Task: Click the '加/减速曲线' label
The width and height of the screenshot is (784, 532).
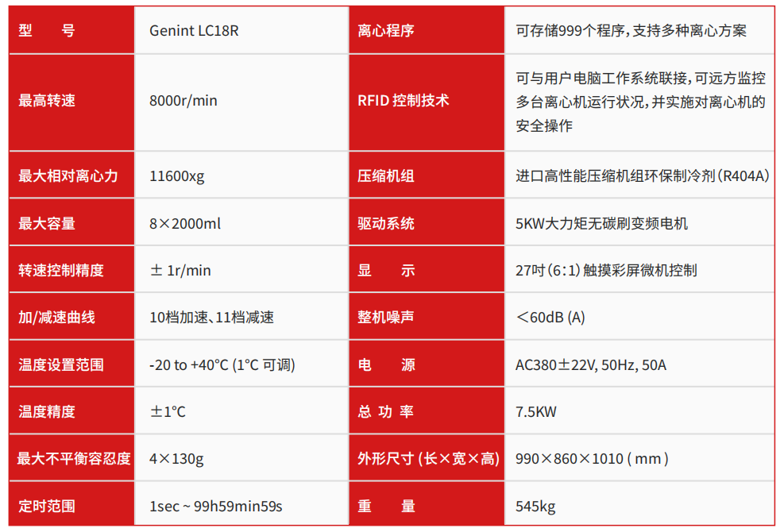Action: [56, 317]
